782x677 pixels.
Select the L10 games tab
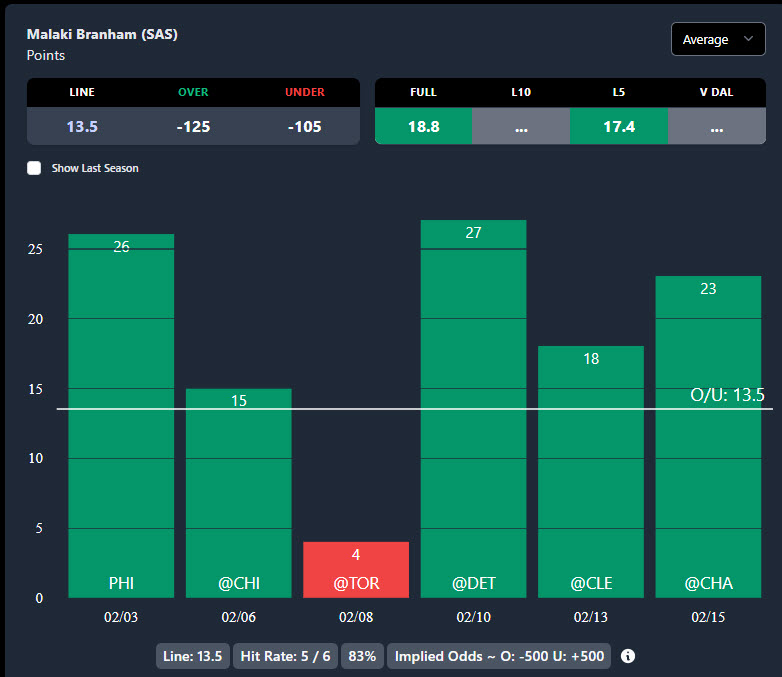pos(520,126)
